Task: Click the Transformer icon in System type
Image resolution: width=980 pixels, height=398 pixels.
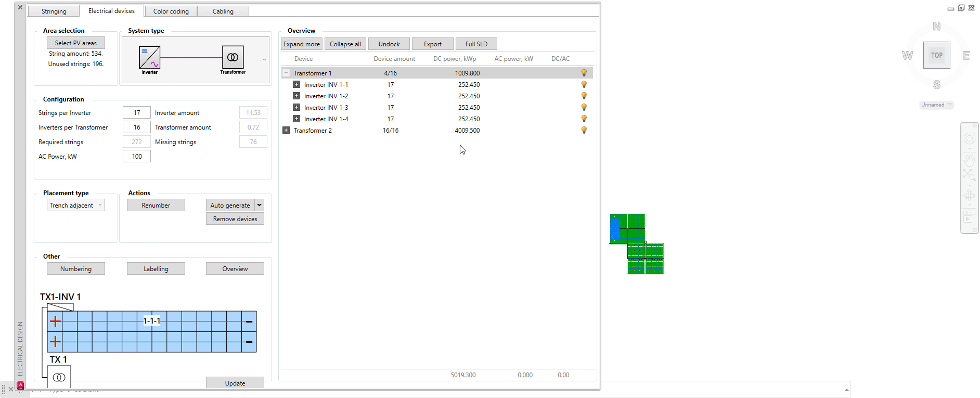Action: coord(233,57)
